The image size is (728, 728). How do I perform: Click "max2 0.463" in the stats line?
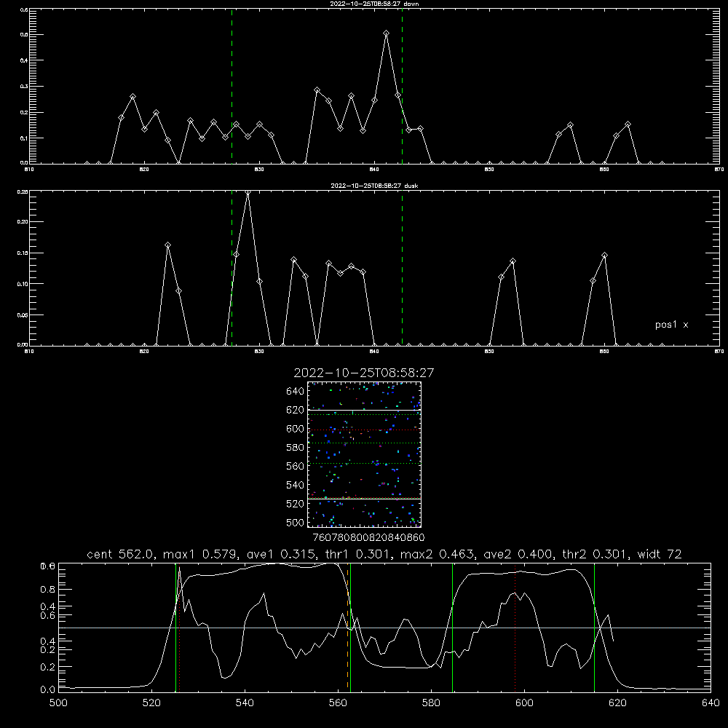[x=438, y=554]
